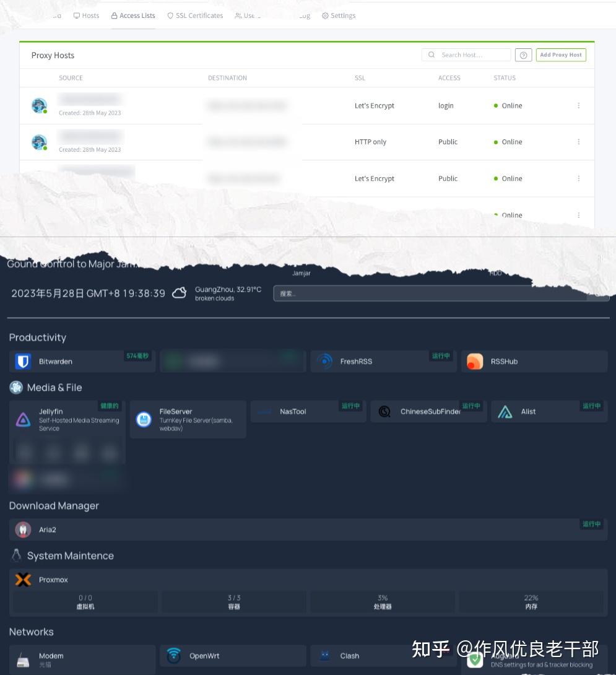
Task: Click the STATUS column header
Action: point(505,78)
